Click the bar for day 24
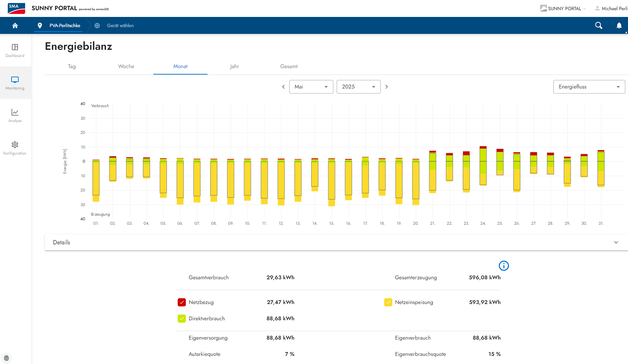This screenshot has width=628, height=364. pos(483,166)
